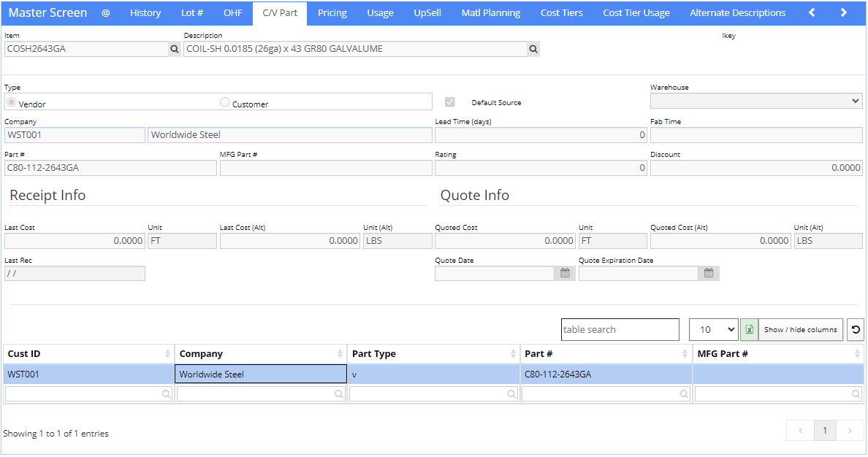Screen dimensions: 868x457
Task: Reset table with the refresh icon
Action: (x=856, y=330)
